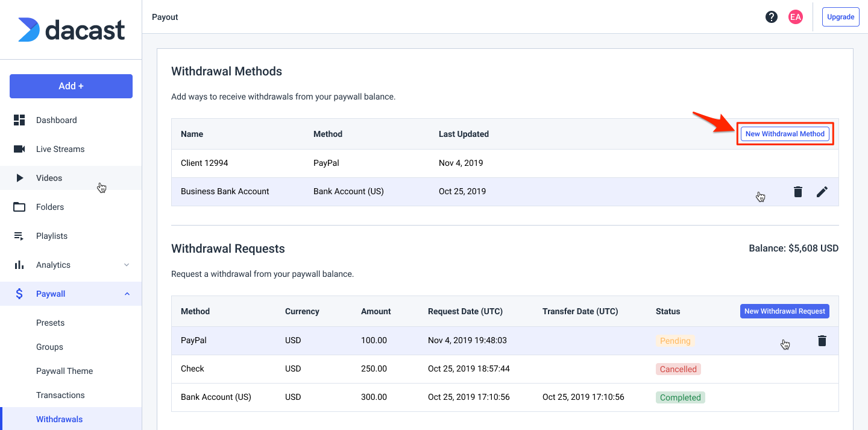Select the Live Streams camera icon
868x430 pixels.
click(x=20, y=149)
